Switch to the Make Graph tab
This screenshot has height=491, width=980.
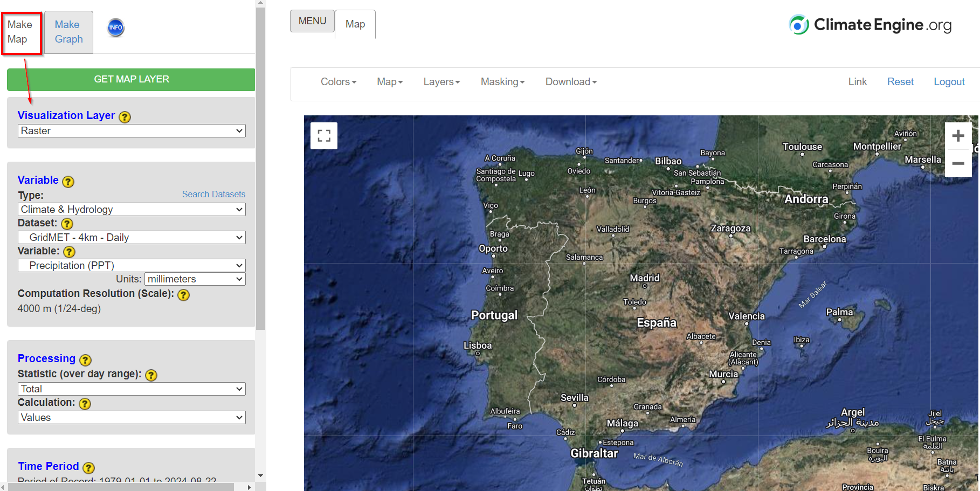click(68, 32)
